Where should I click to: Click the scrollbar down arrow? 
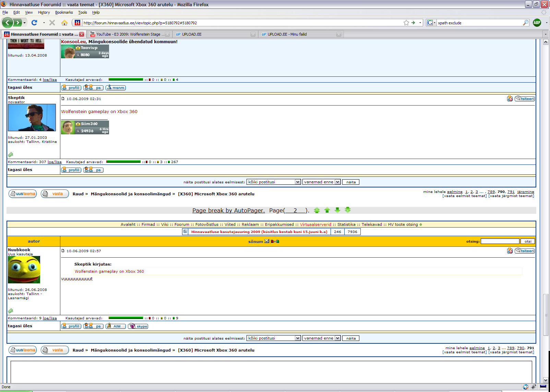[546, 380]
